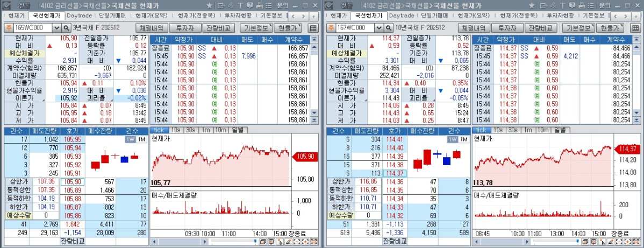Screen dimensions: 644x248
Task: Click the zoom-out minus icon under left chart
Action: click(x=297, y=242)
